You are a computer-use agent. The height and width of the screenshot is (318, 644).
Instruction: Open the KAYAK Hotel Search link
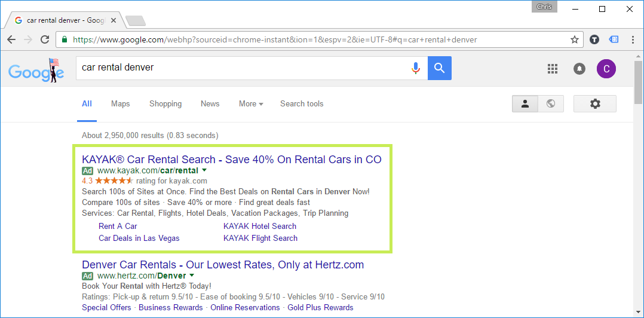pyautogui.click(x=259, y=226)
